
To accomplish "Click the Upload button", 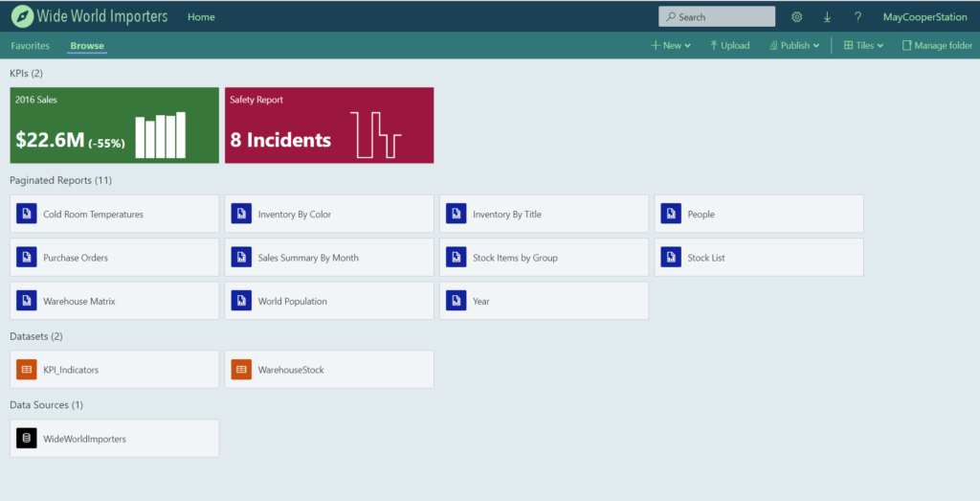I will [x=729, y=46].
